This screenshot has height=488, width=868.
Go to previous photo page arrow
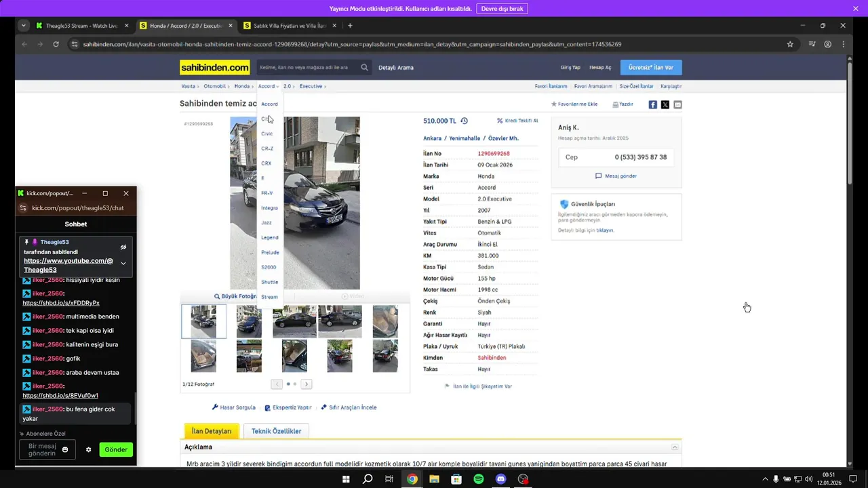[x=277, y=384]
